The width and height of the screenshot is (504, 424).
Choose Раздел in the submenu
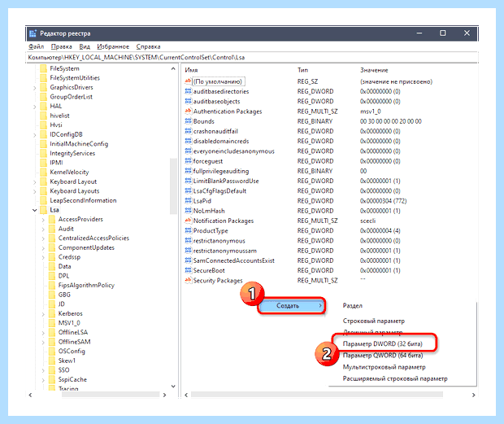tap(353, 306)
